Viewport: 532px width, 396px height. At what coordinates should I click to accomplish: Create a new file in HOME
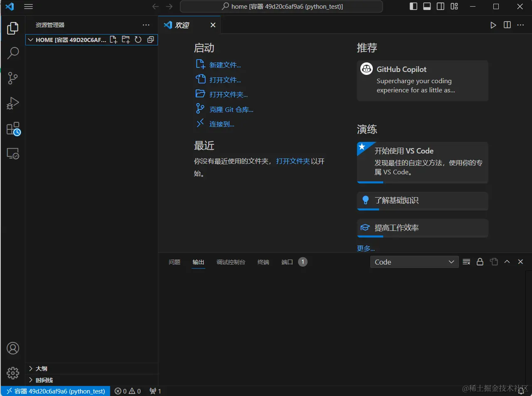[113, 40]
